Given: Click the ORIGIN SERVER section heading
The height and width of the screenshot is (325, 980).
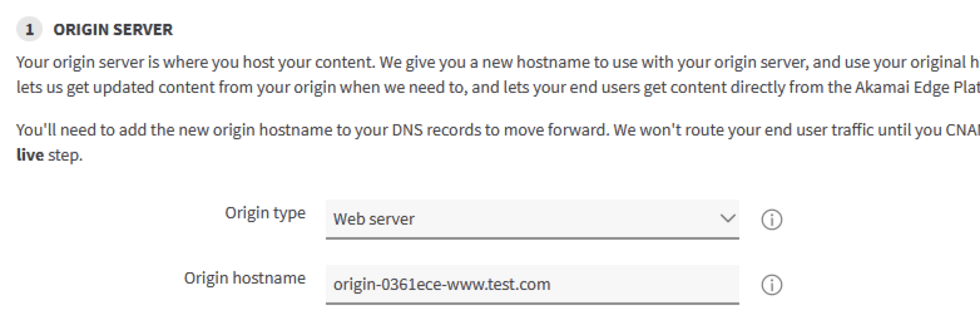Looking at the screenshot, I should point(113,29).
